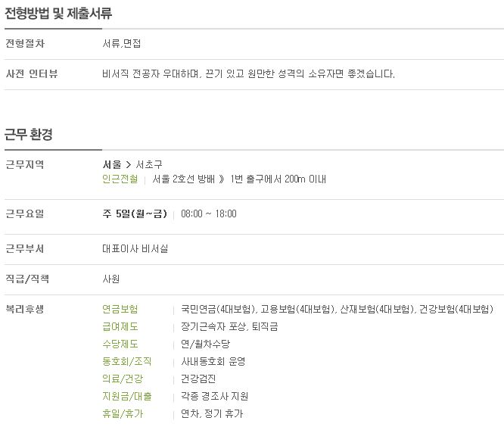Click the green 동호회/조직 benefit category
504x430 pixels.
click(126, 362)
